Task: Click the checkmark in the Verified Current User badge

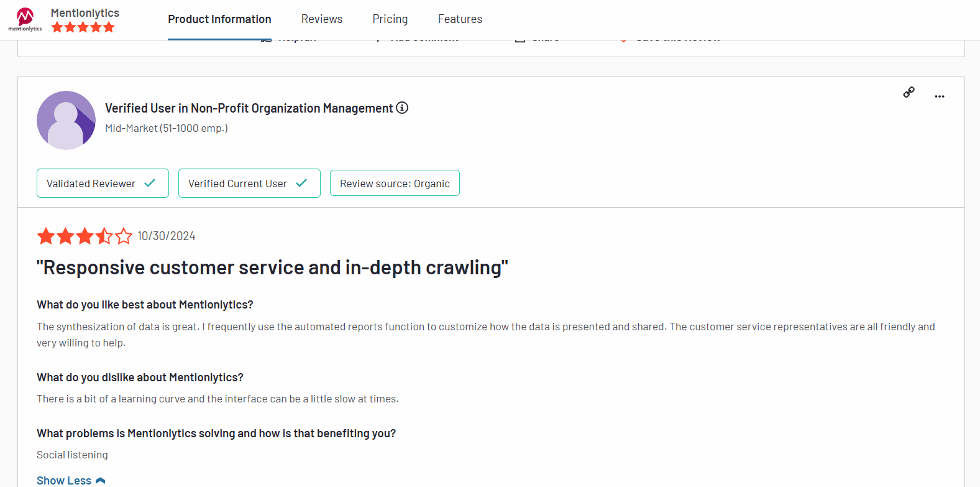Action: tap(301, 183)
